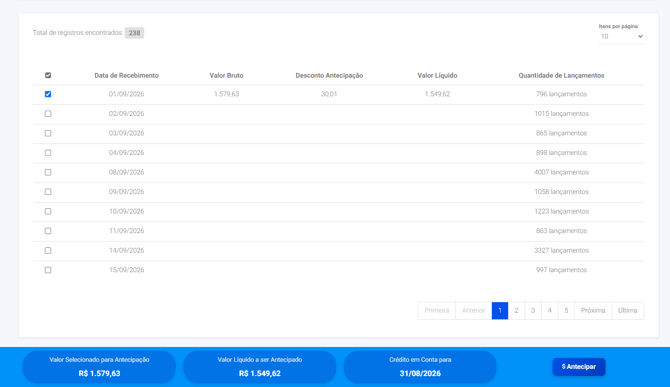
Task: Click the 15/09/2026 date cell
Action: click(x=126, y=270)
